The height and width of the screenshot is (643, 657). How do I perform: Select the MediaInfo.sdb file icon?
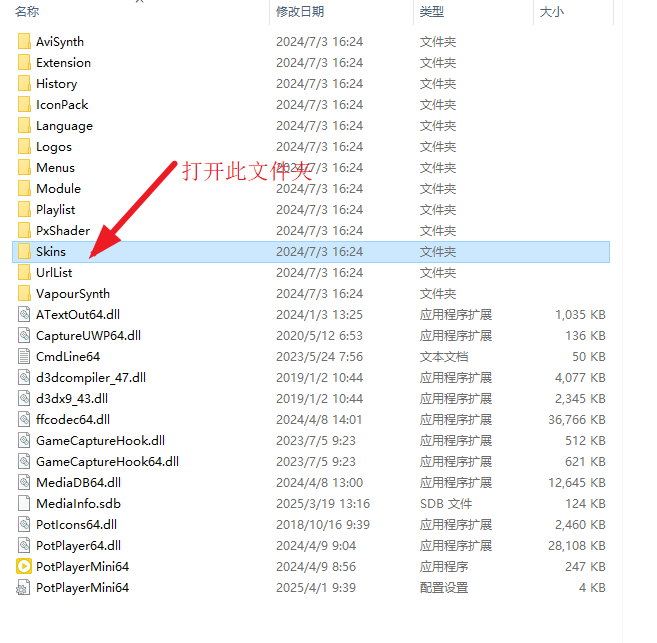pos(24,504)
